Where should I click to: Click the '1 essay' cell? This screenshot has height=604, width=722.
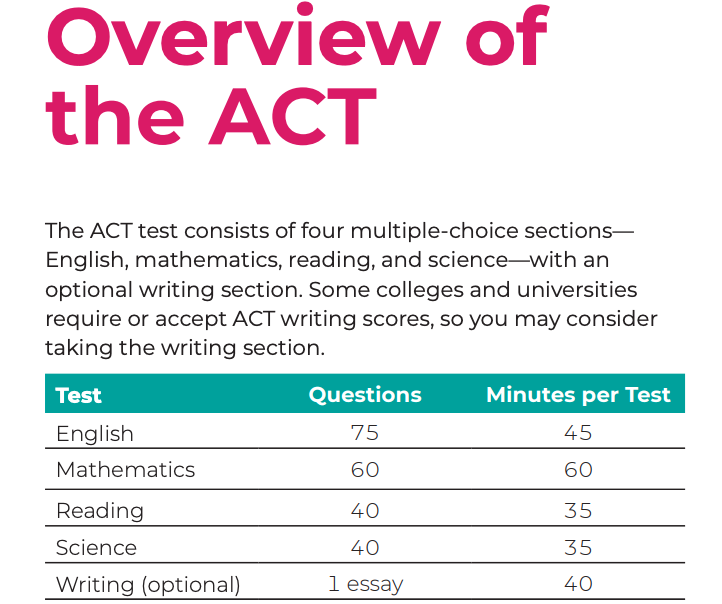tap(366, 585)
